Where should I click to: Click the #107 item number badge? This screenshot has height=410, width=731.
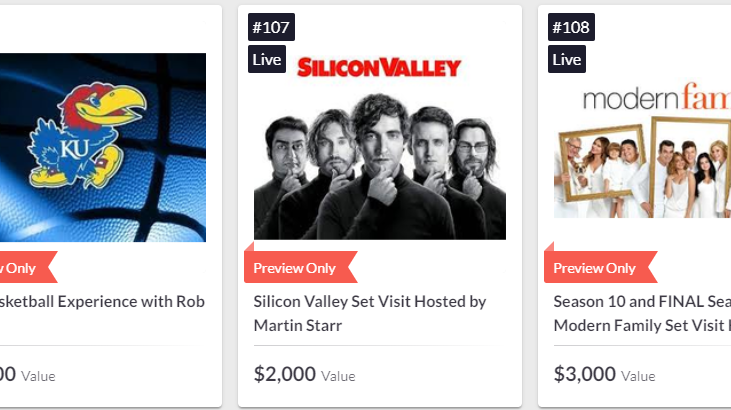click(271, 27)
